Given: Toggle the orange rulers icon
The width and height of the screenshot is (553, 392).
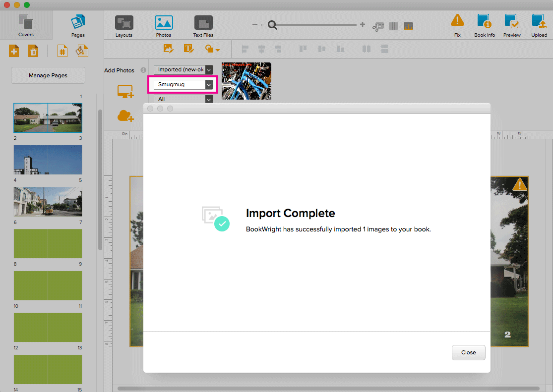Looking at the screenshot, I should point(408,26).
